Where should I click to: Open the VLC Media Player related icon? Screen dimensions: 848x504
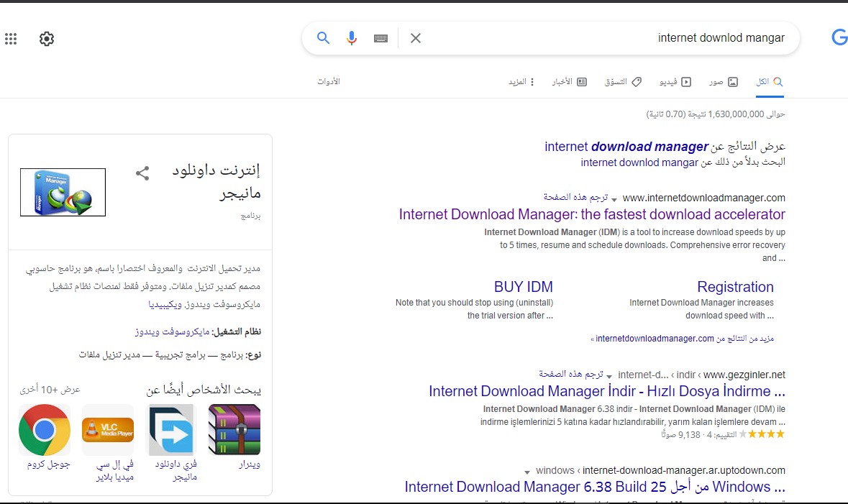point(108,430)
